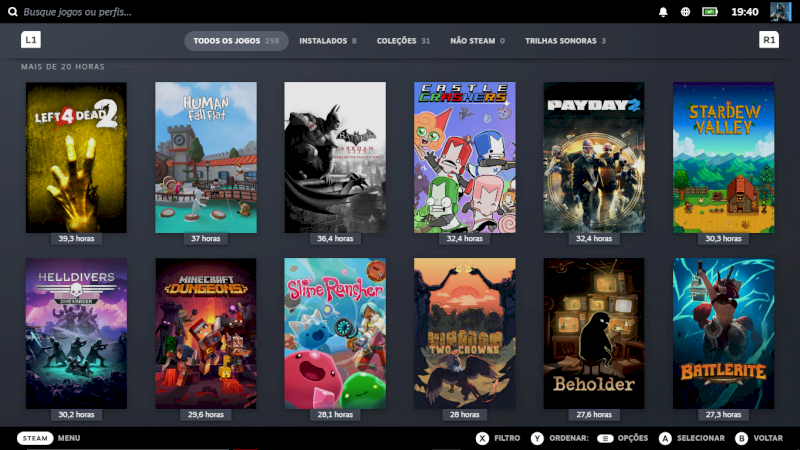Click the '39,3 horas' playtime label
Image resolution: width=800 pixels, height=450 pixels.
[x=76, y=238]
